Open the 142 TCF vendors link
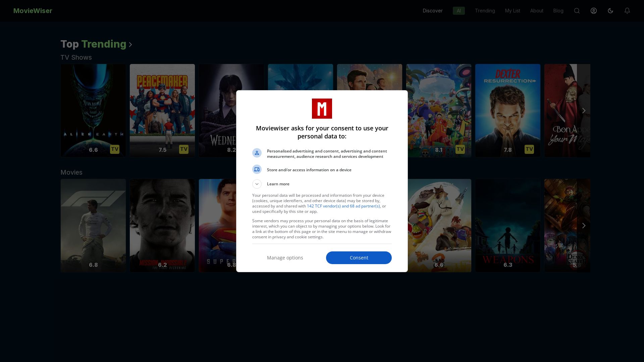The image size is (644, 362). click(343, 206)
